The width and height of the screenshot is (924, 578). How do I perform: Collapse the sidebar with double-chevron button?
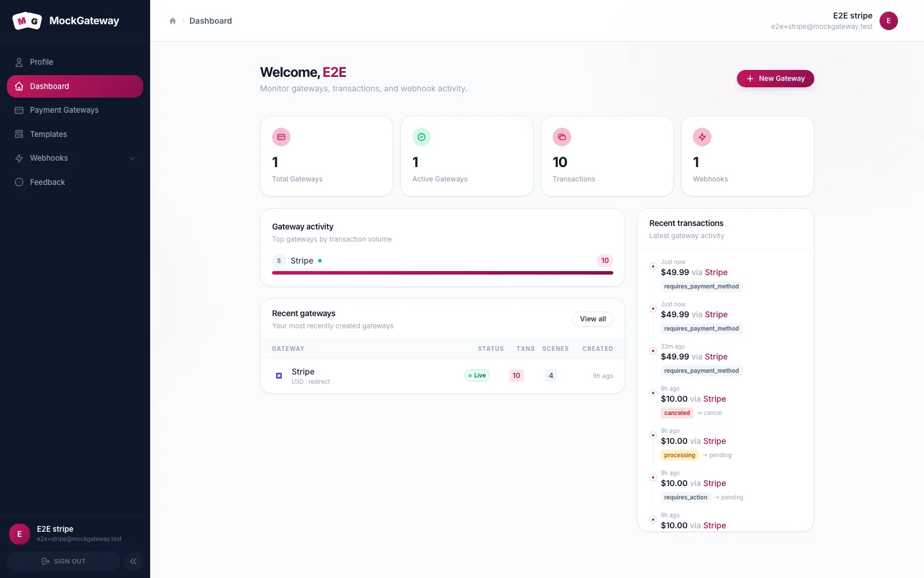tap(133, 561)
